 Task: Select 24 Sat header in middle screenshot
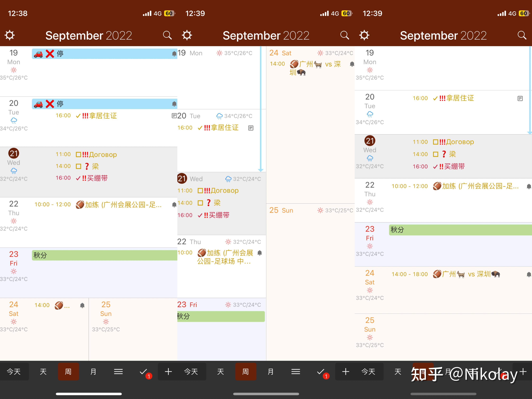point(280,53)
